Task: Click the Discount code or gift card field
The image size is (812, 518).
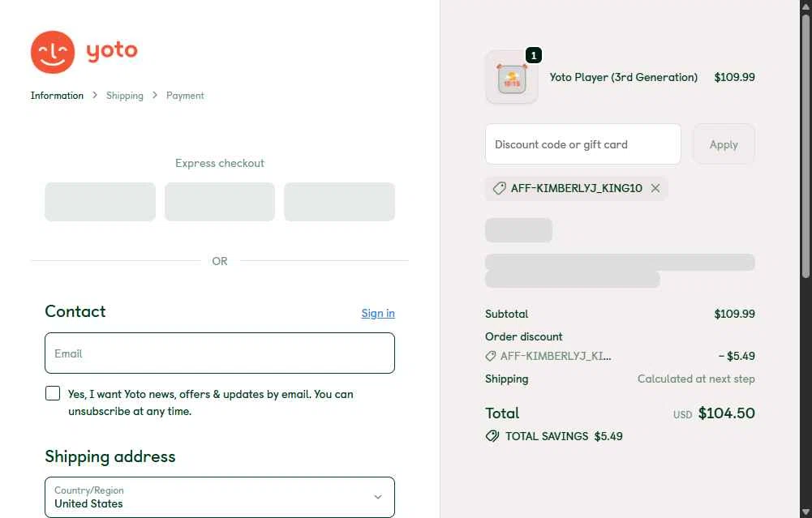Action: pyautogui.click(x=582, y=144)
